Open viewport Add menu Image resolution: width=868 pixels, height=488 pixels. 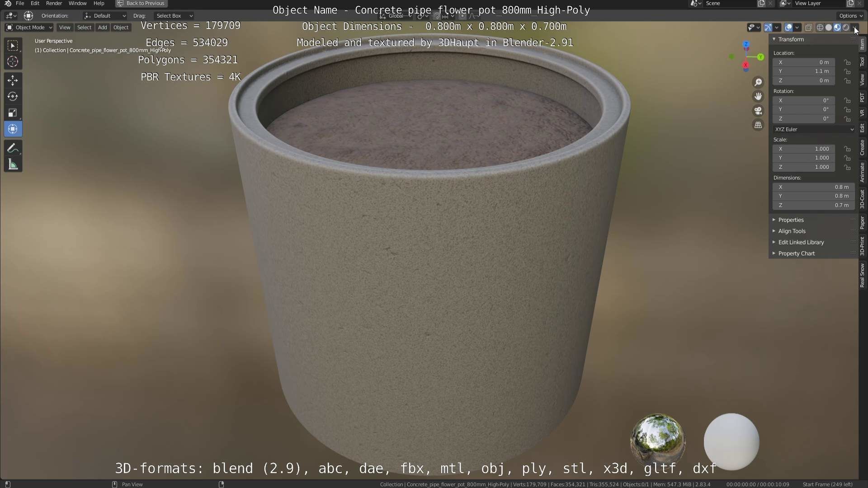[x=103, y=28]
